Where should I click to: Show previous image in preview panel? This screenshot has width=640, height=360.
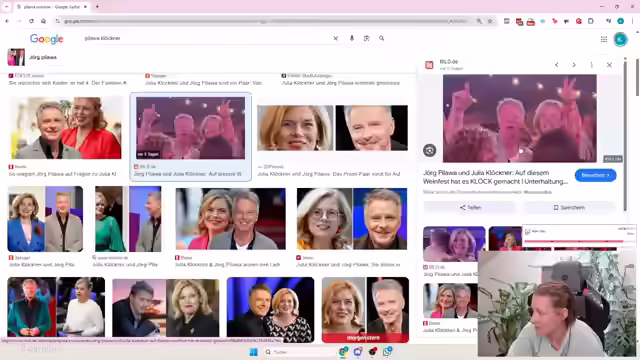click(557, 65)
